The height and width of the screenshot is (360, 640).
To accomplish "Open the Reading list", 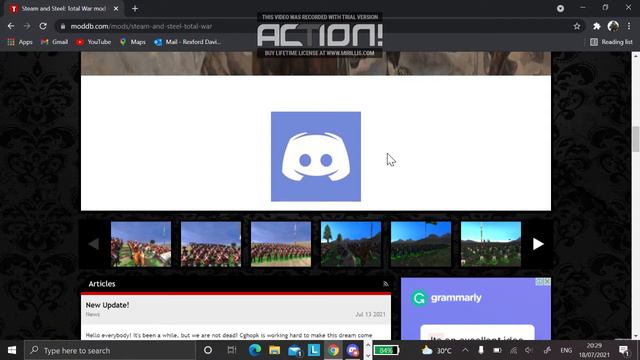I will tap(611, 42).
